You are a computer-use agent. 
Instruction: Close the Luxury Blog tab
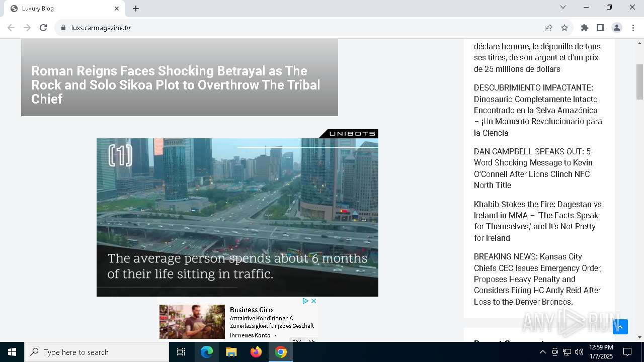117,9
